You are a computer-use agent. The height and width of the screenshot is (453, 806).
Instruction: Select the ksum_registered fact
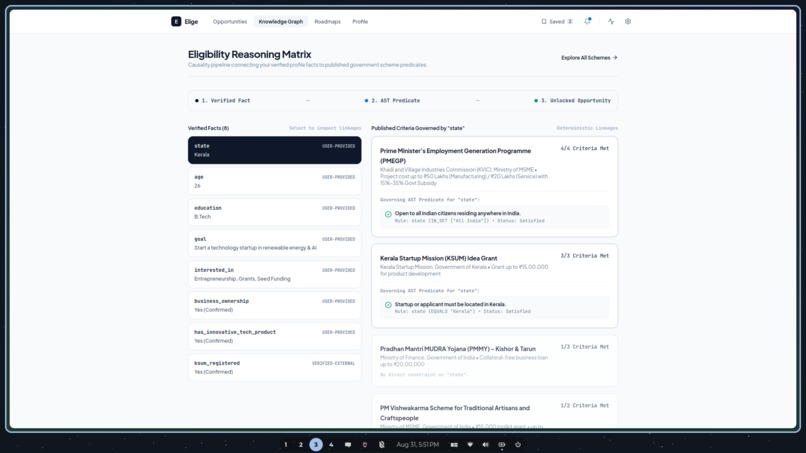pyautogui.click(x=274, y=367)
